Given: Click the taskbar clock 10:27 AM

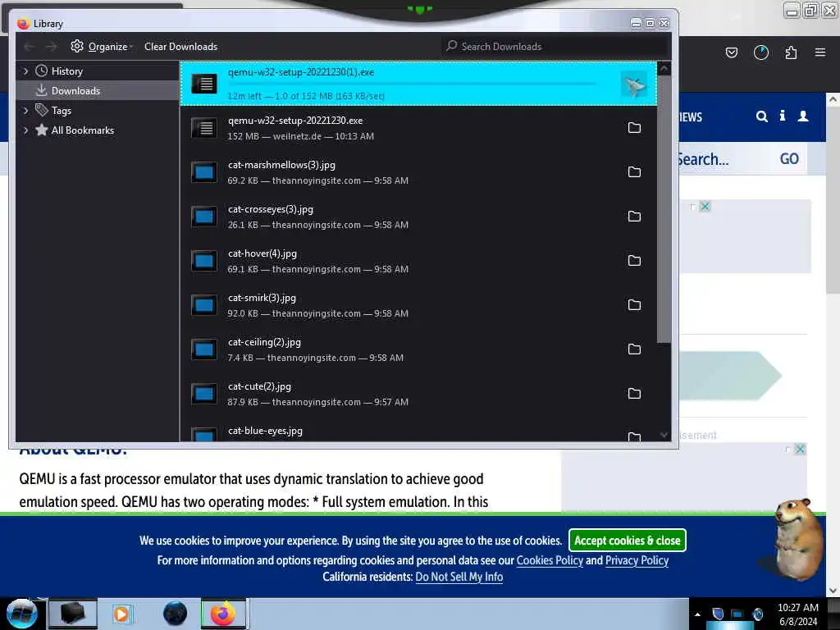Looking at the screenshot, I should tap(797, 608).
